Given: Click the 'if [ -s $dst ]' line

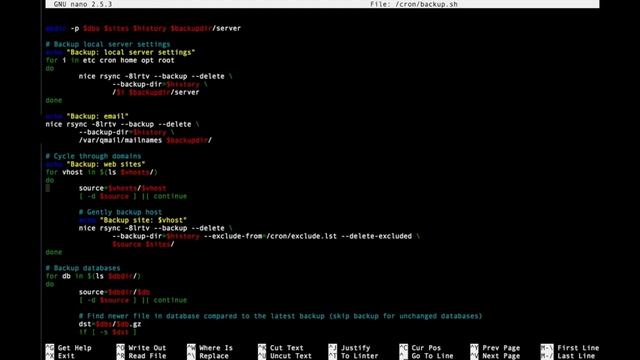Looking at the screenshot, I should click(108, 332).
